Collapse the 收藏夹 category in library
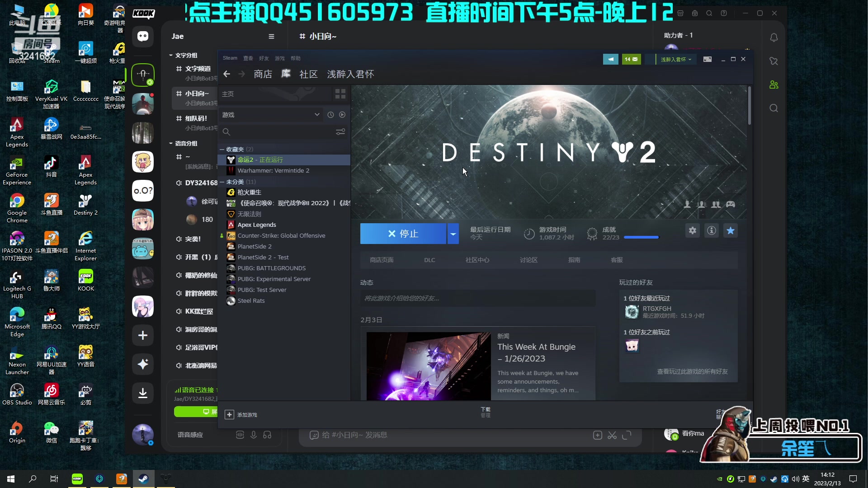This screenshot has height=488, width=868. click(x=222, y=149)
